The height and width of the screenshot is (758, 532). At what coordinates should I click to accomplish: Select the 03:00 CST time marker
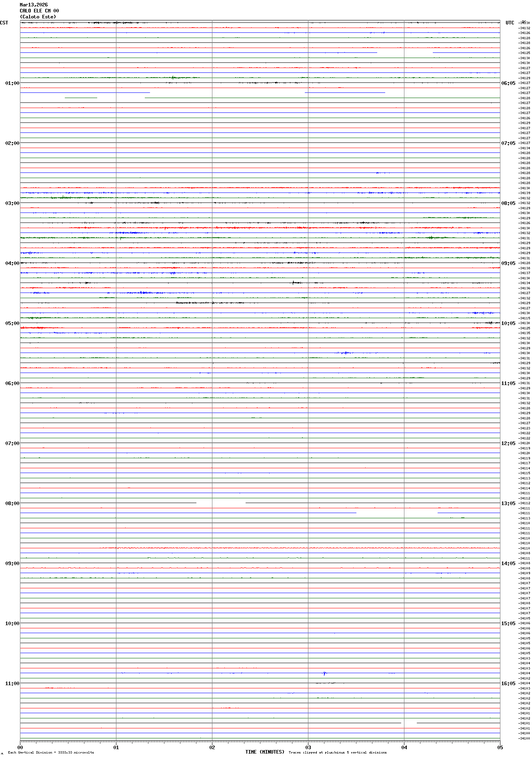point(12,203)
